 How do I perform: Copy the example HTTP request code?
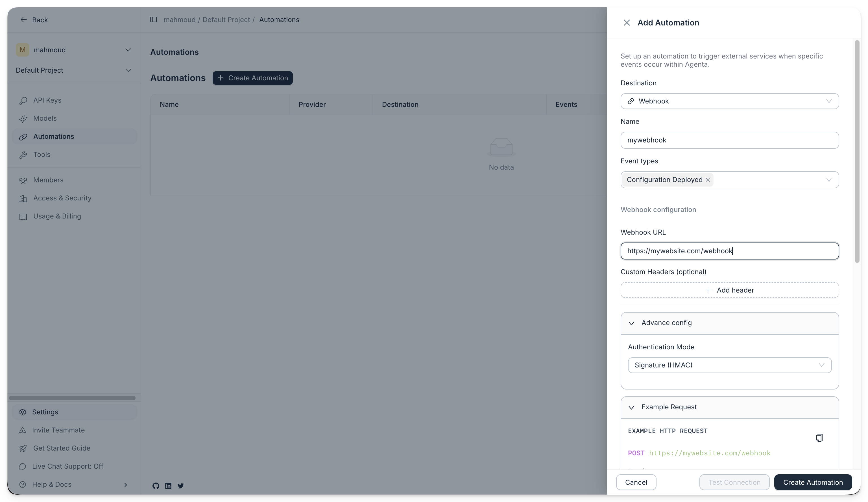pyautogui.click(x=819, y=438)
